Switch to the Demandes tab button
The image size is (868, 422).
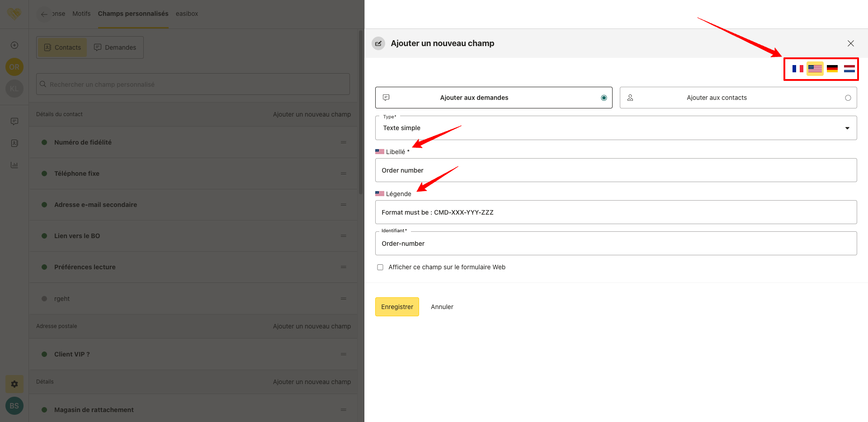click(115, 47)
